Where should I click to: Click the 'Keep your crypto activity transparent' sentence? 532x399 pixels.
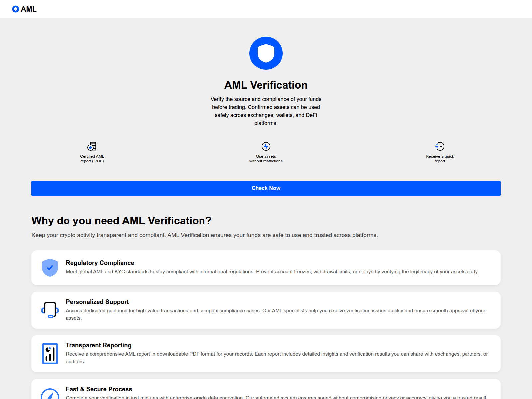204,235
